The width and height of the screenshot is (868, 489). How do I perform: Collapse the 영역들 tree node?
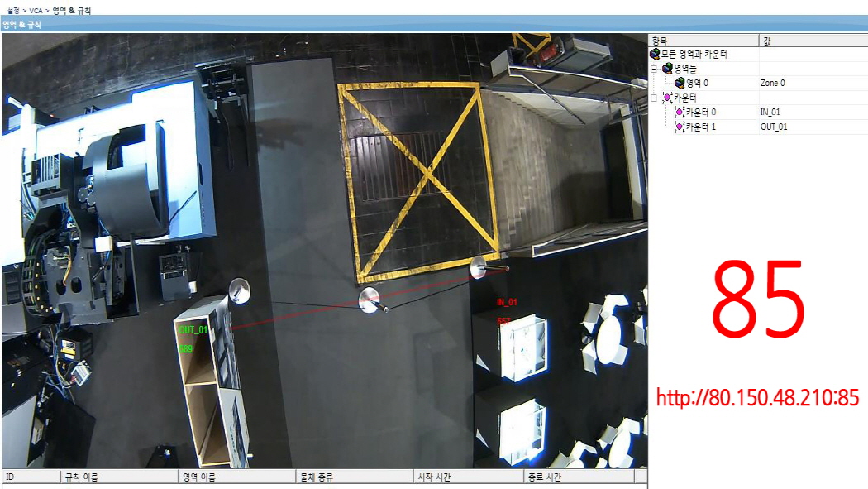tap(654, 69)
